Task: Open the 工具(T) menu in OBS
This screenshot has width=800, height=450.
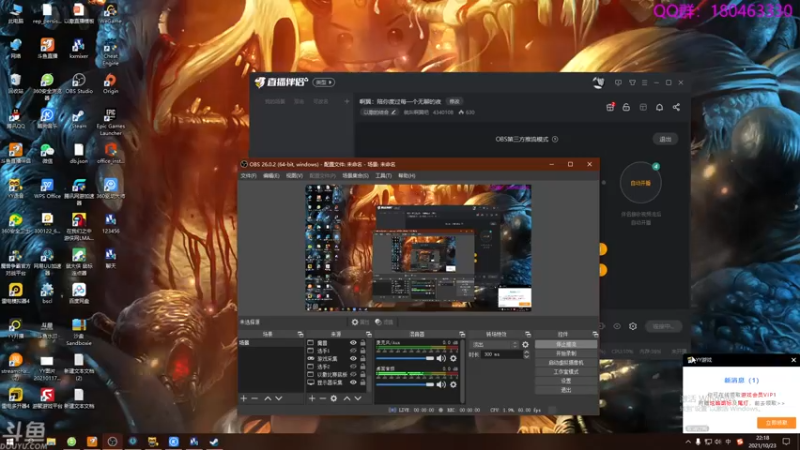Action: [x=384, y=176]
